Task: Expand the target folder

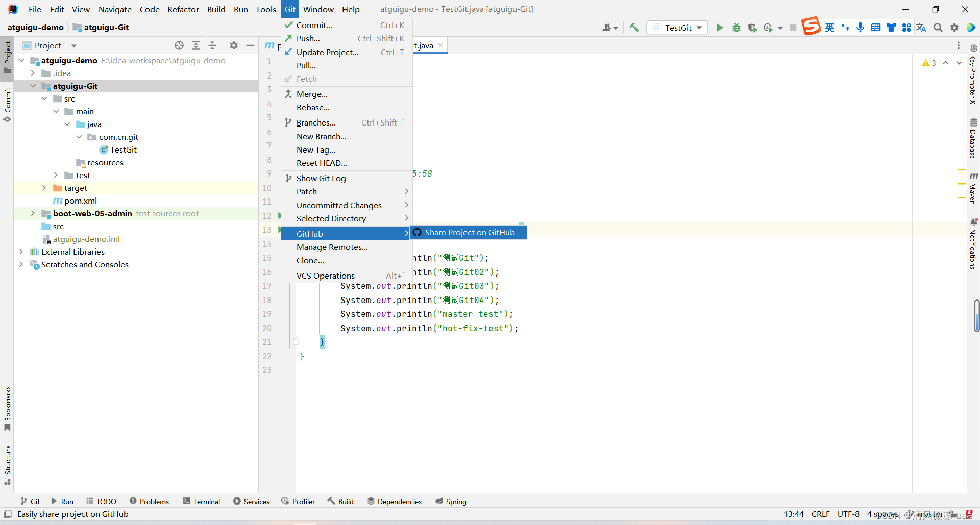Action: 44,188
